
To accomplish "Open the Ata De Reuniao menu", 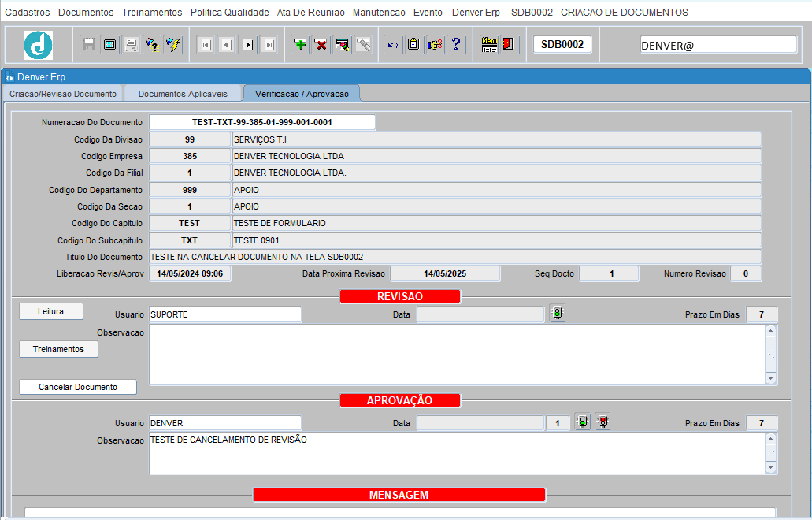I will 311,13.
